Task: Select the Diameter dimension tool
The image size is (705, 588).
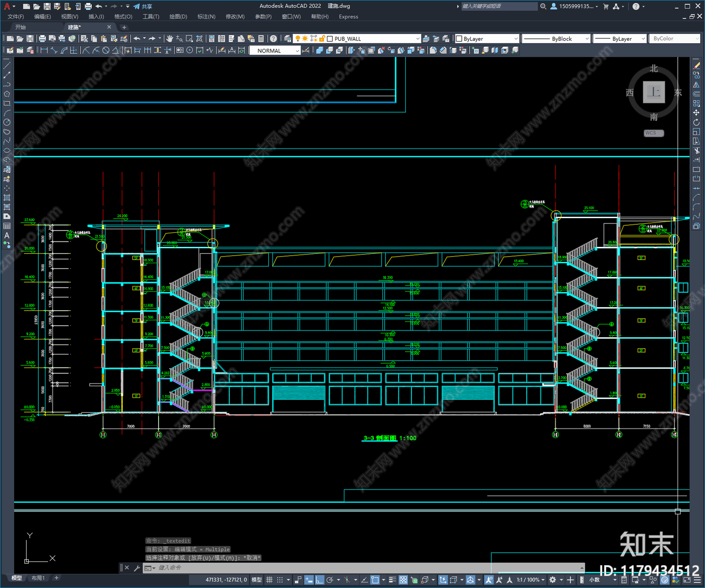Action: (x=106, y=50)
